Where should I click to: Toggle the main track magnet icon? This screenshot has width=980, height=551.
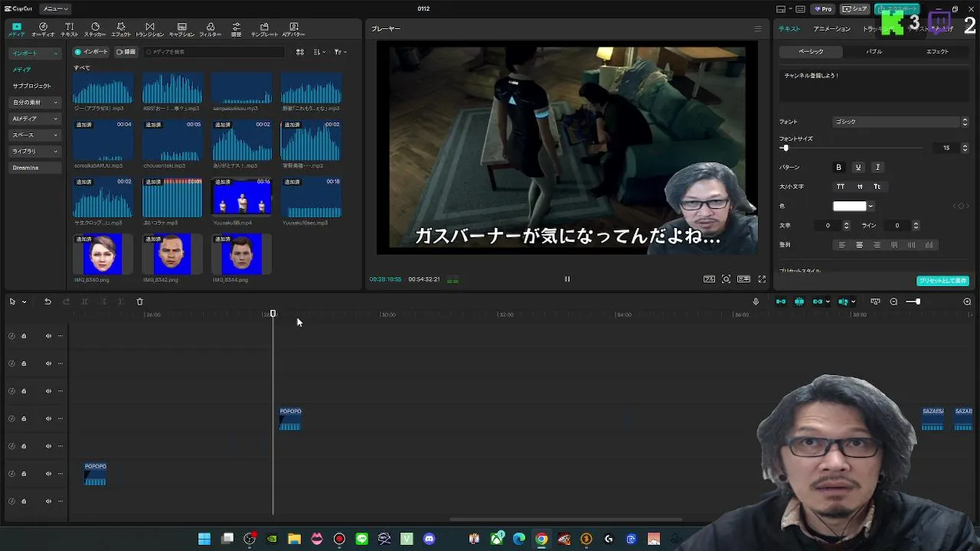click(x=781, y=302)
